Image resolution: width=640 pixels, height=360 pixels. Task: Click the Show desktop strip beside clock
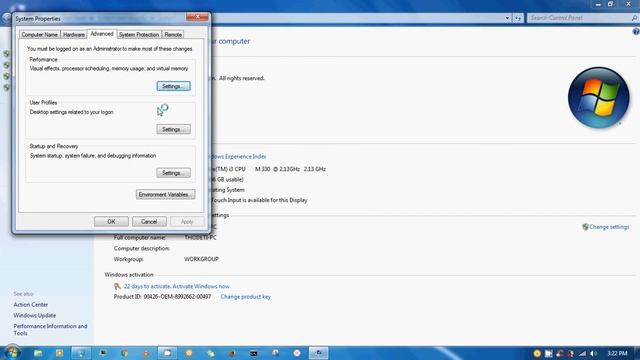click(637, 353)
